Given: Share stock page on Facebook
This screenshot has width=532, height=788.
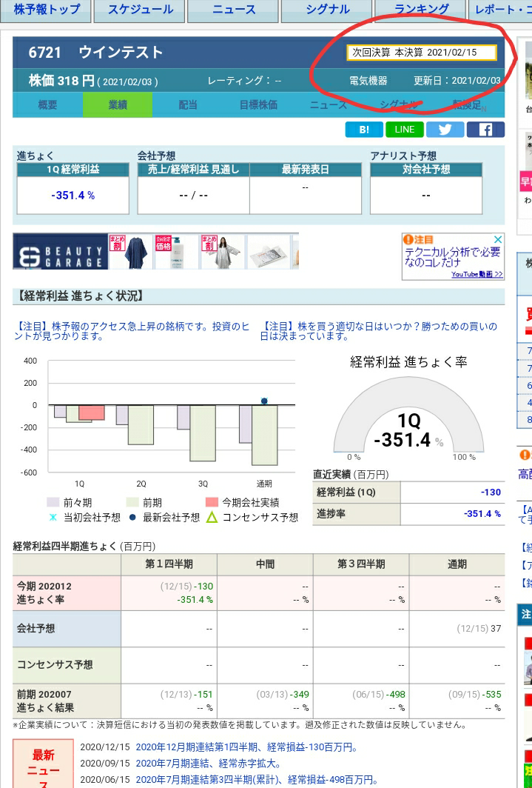Looking at the screenshot, I should (x=485, y=130).
